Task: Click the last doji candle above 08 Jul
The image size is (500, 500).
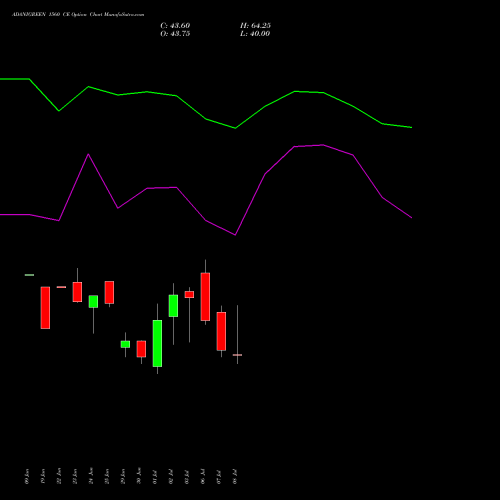Action: [237, 355]
